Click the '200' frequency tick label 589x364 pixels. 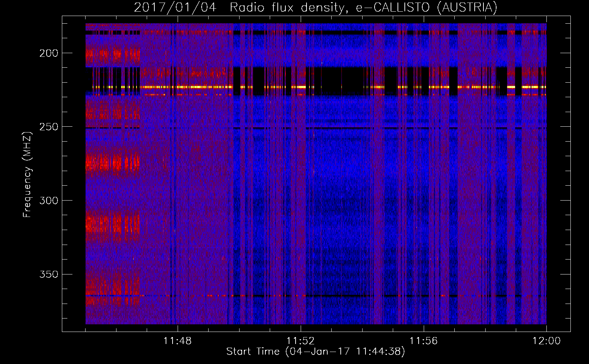coord(49,53)
